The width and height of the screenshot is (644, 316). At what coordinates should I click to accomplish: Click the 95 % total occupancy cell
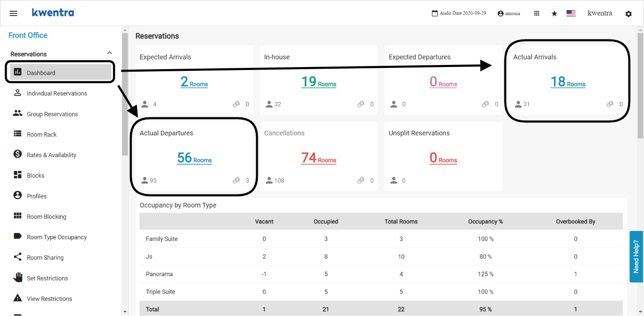click(x=486, y=309)
